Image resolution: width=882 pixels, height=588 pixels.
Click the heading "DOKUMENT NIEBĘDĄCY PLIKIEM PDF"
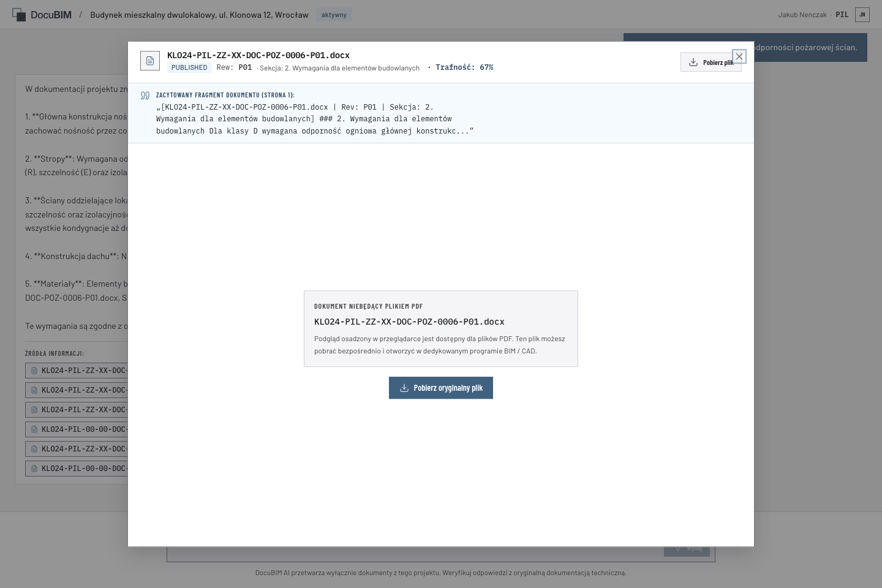tap(369, 306)
